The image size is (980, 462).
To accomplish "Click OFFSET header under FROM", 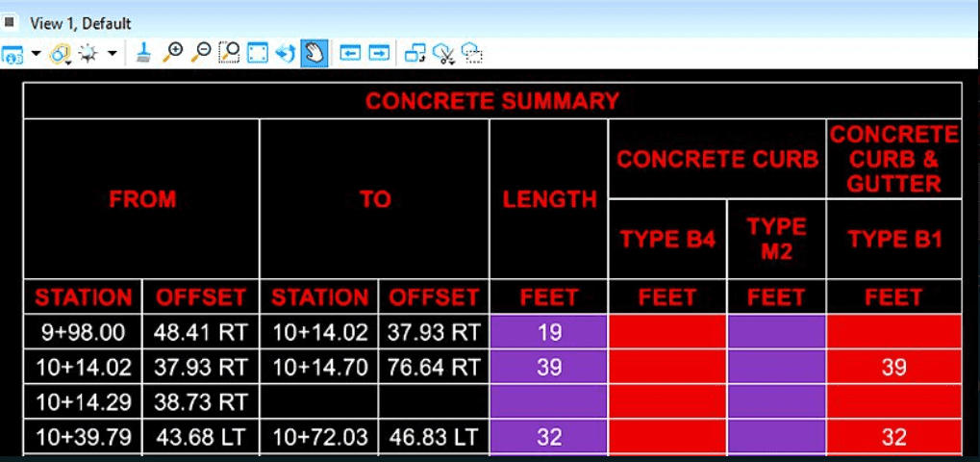I will pyautogui.click(x=201, y=297).
